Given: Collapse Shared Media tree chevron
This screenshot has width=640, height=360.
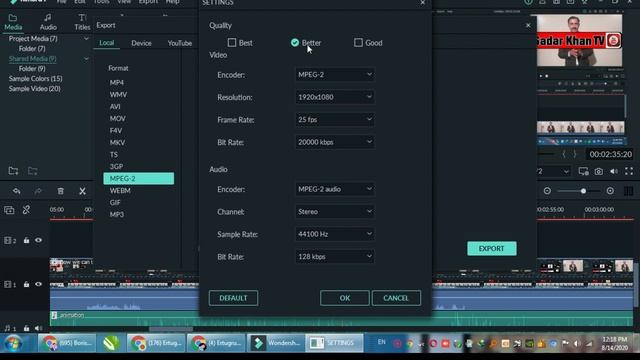Looking at the screenshot, I should [86, 59].
